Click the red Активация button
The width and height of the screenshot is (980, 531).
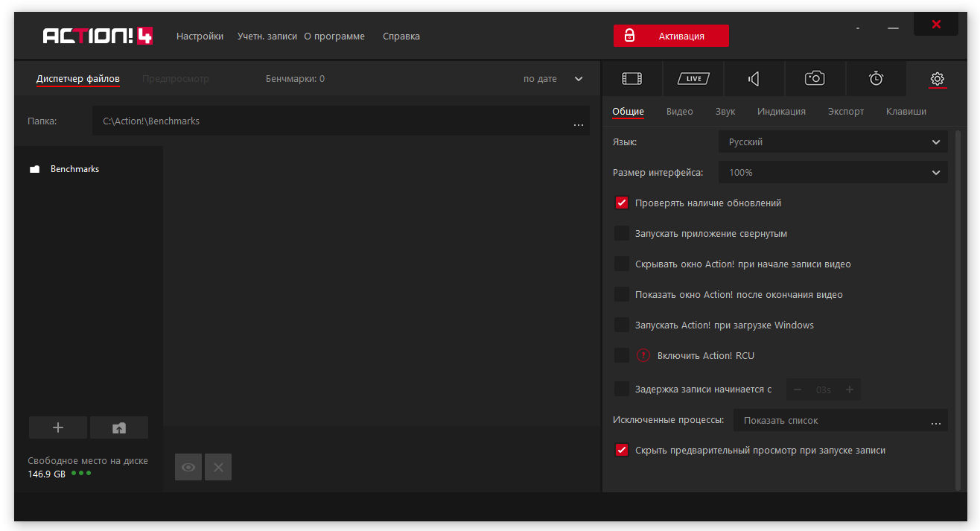tap(671, 36)
